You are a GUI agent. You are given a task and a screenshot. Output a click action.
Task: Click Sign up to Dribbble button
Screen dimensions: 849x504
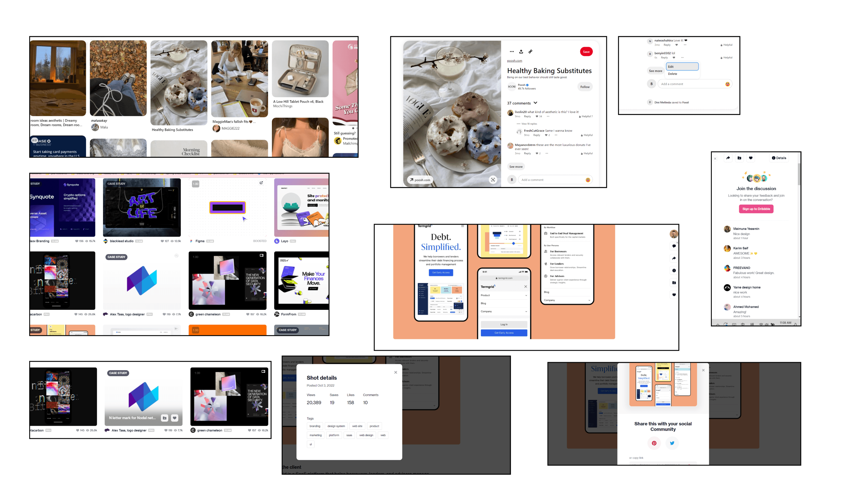pos(756,209)
